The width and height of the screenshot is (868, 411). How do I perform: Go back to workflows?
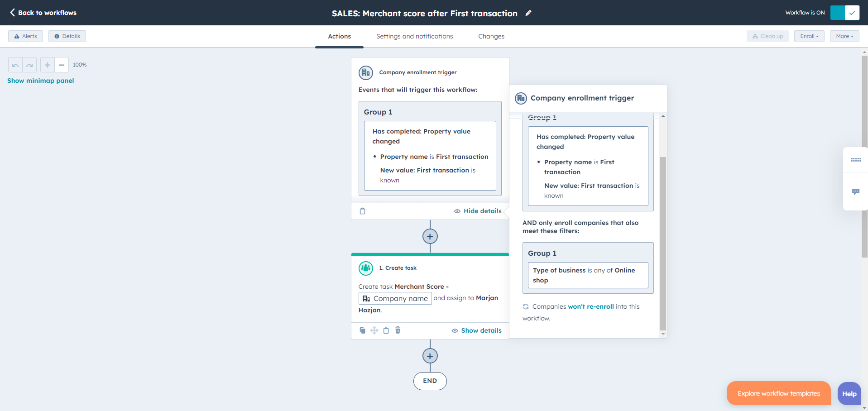tap(43, 13)
